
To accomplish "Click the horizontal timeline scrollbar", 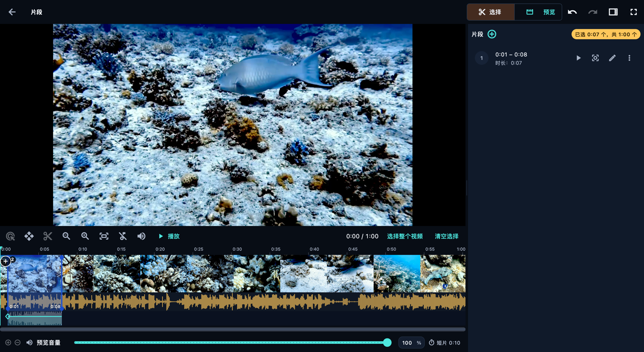I will [x=233, y=329].
